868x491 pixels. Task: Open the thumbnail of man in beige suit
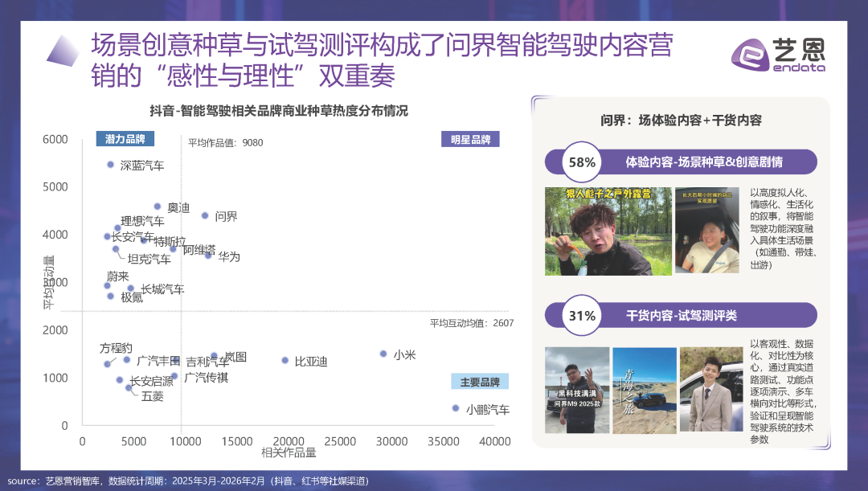tap(711, 390)
